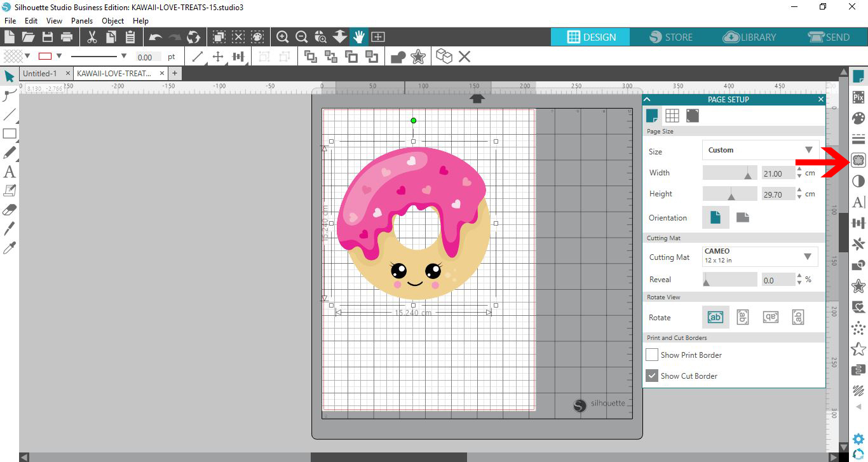Open the Cutting Mat dropdown
Image resolution: width=868 pixels, height=462 pixels.
[760, 257]
